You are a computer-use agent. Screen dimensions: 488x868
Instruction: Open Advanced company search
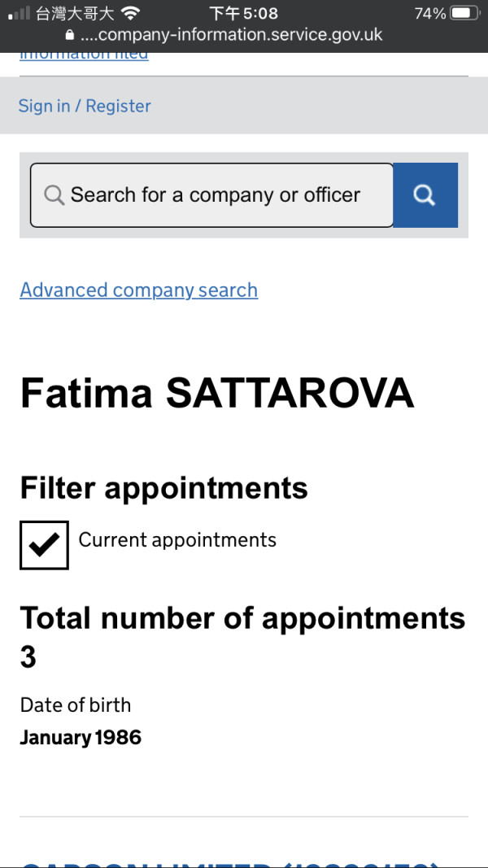tap(138, 290)
